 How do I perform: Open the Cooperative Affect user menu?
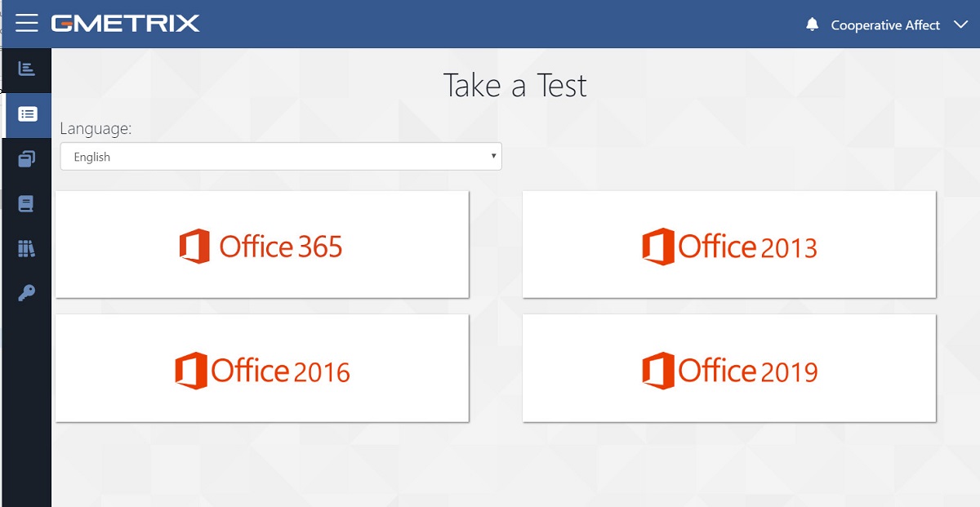click(885, 24)
